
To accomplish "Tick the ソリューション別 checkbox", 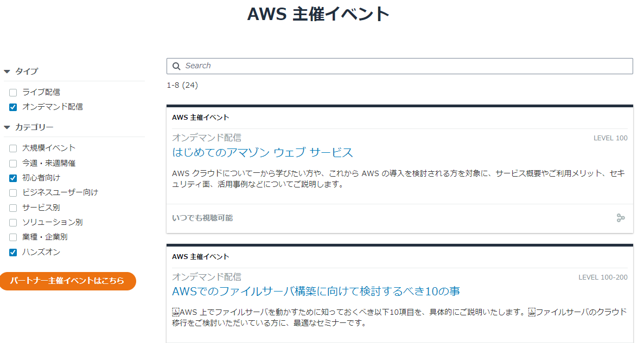I will coord(14,223).
